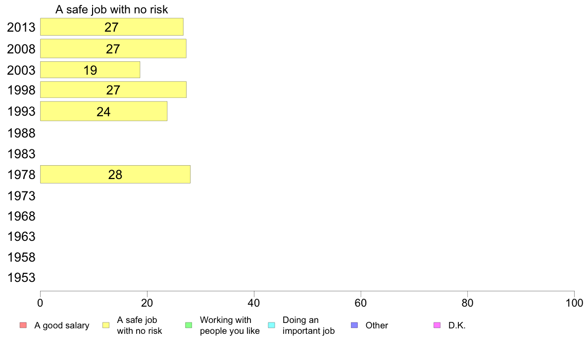
Task: Click the 2003 bar labeled 19
Action: (x=90, y=70)
